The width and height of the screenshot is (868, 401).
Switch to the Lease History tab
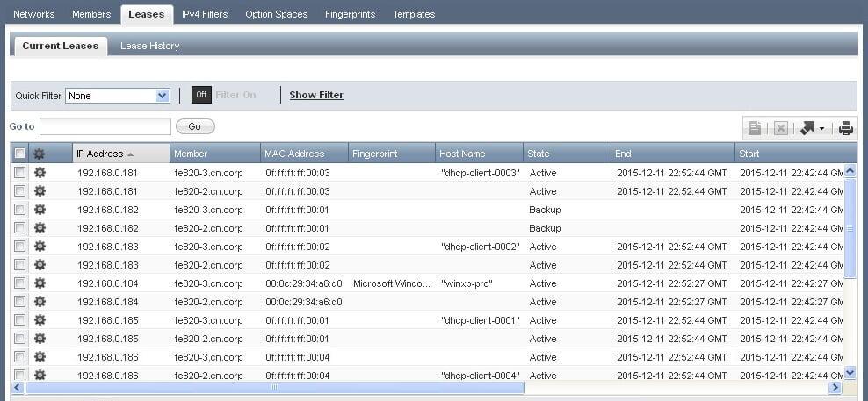click(149, 46)
